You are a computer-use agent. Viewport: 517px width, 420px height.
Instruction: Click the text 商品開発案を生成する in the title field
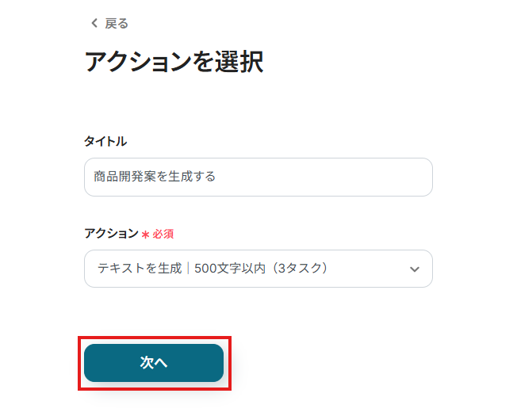point(155,177)
